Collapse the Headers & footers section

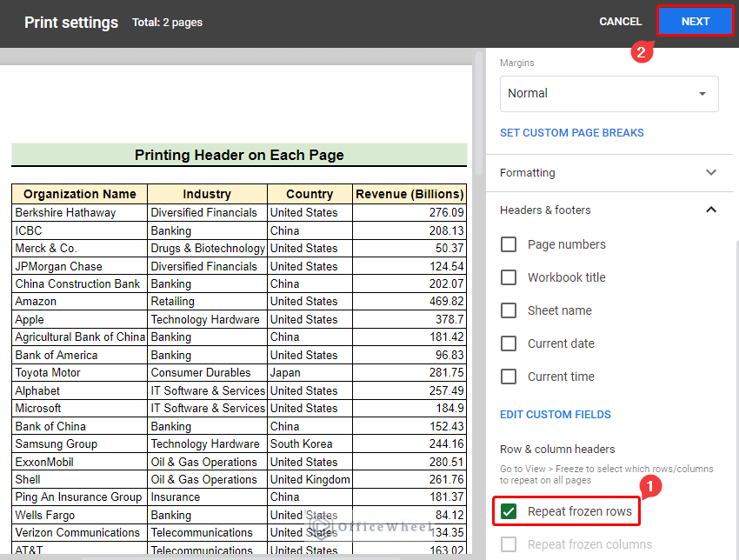tap(711, 210)
